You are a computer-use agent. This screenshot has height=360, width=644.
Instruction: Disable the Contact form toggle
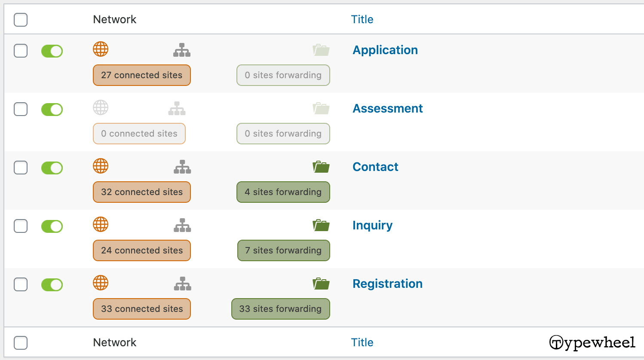[52, 168]
